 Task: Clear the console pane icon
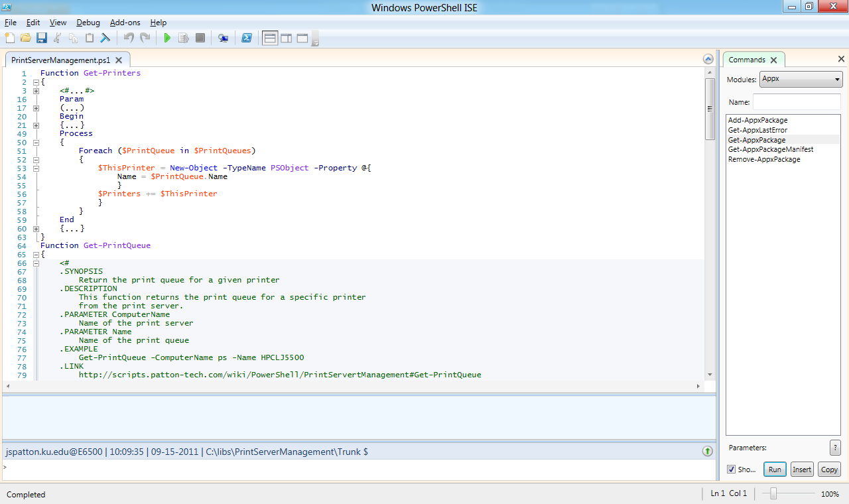pyautogui.click(x=105, y=38)
